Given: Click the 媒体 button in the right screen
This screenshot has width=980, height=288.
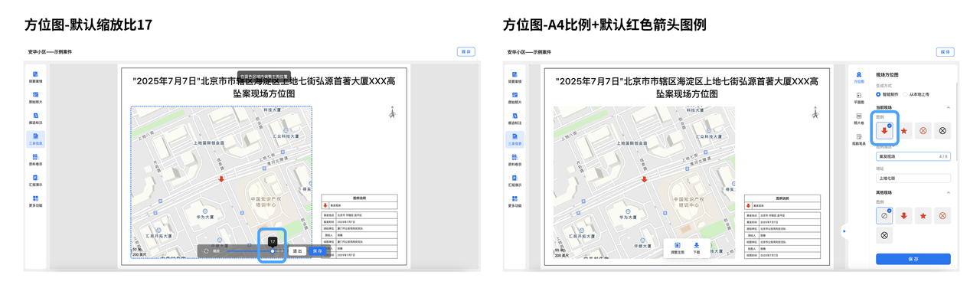Looking at the screenshot, I should 945,51.
